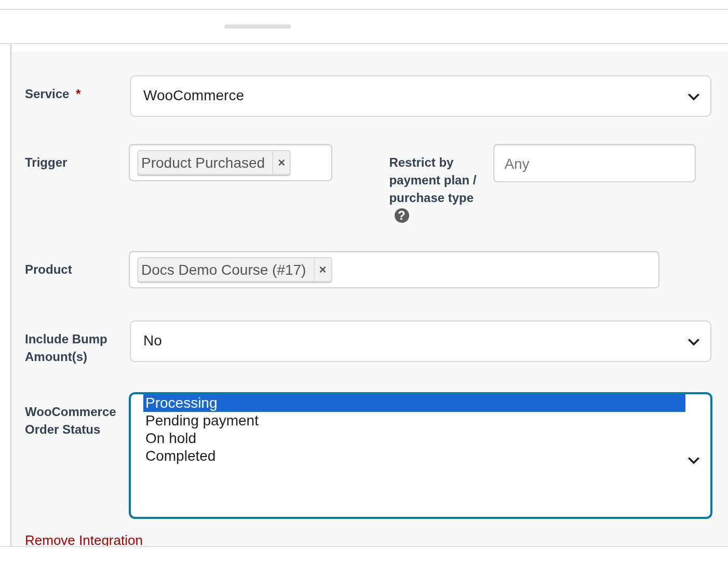Click the gray drag handle bar at top

coord(258,26)
